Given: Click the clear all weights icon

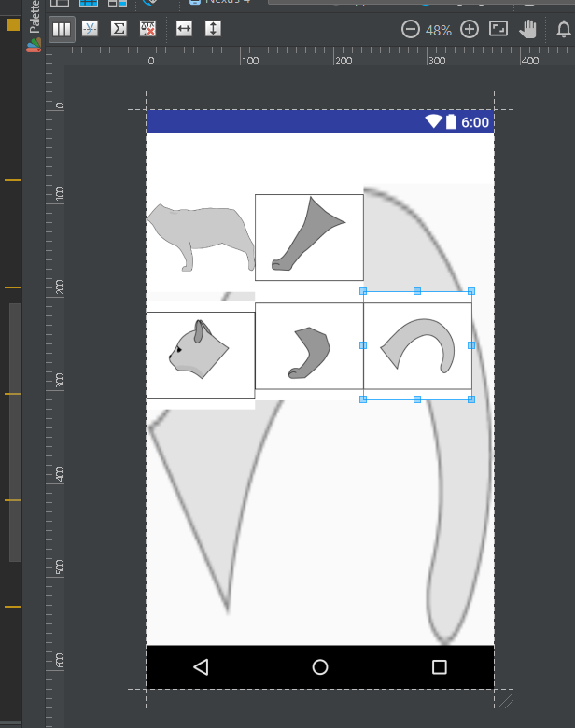Looking at the screenshot, I should click(x=147, y=29).
